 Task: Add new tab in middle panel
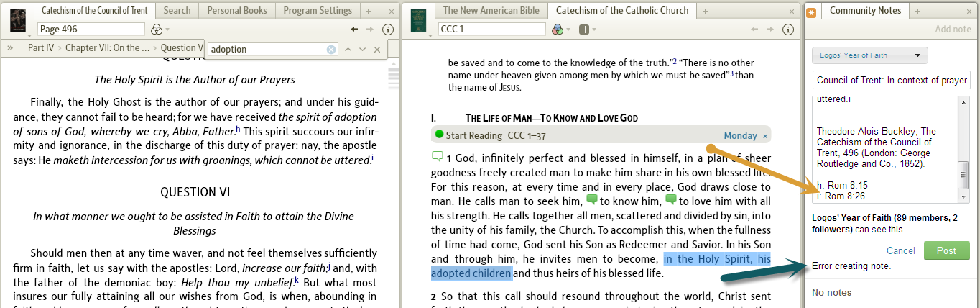click(706, 11)
